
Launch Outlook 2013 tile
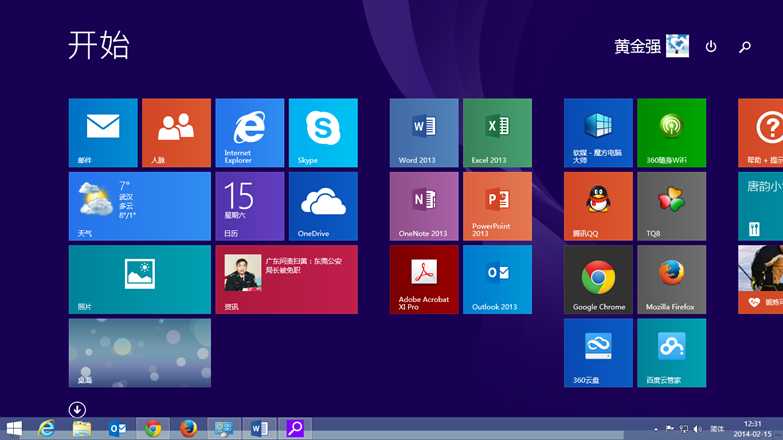pyautogui.click(x=497, y=280)
